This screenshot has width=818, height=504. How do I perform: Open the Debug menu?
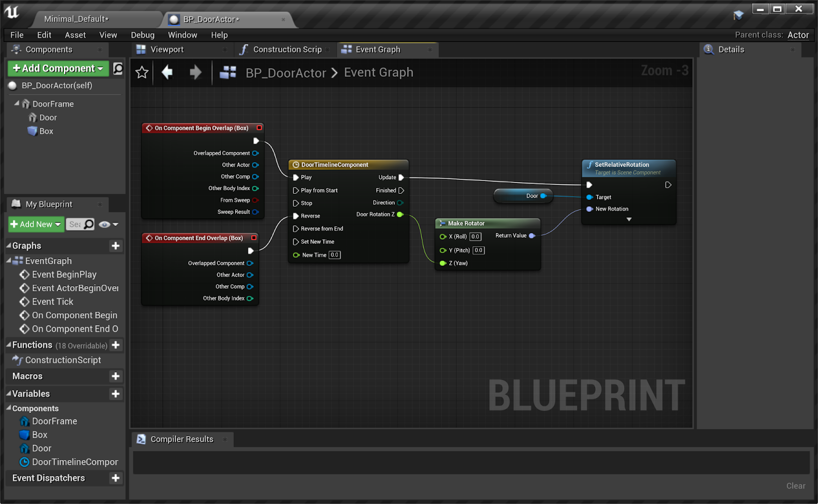(x=142, y=35)
